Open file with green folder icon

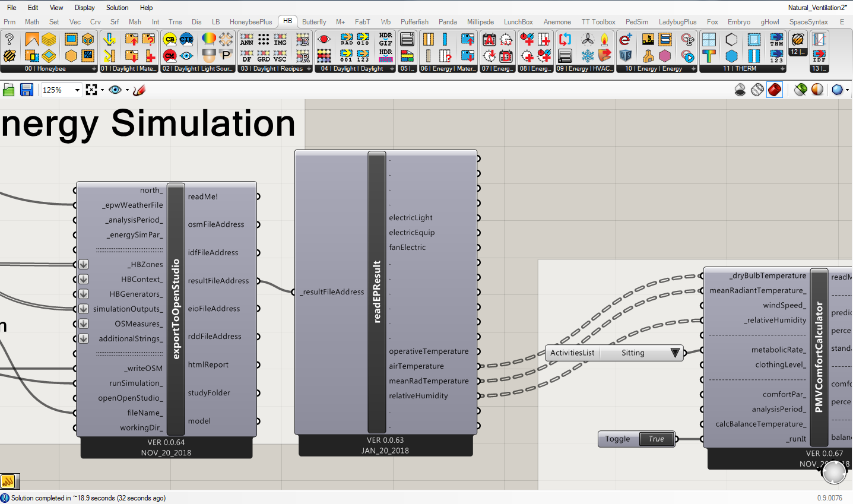(x=9, y=90)
